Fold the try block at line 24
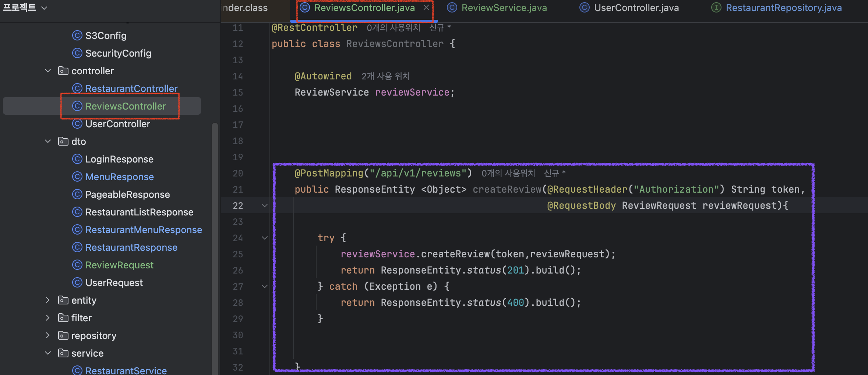Image resolution: width=868 pixels, height=375 pixels. (264, 238)
